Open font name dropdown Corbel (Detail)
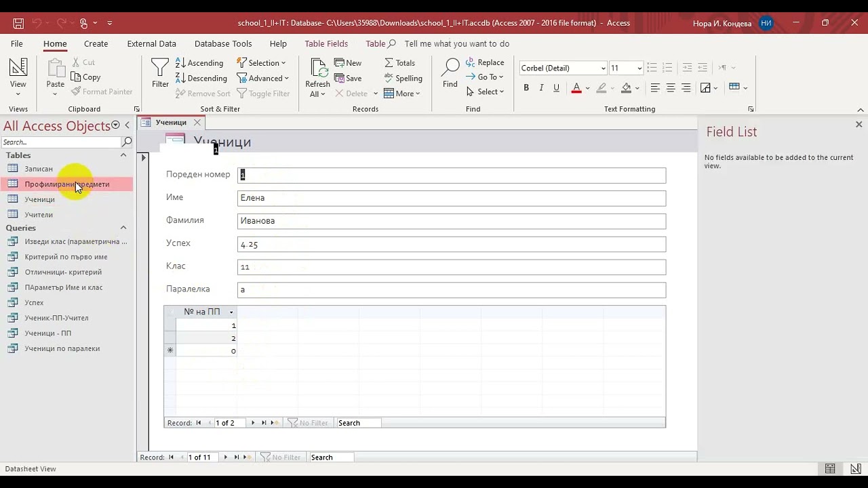The width and height of the screenshot is (868, 488). click(603, 68)
